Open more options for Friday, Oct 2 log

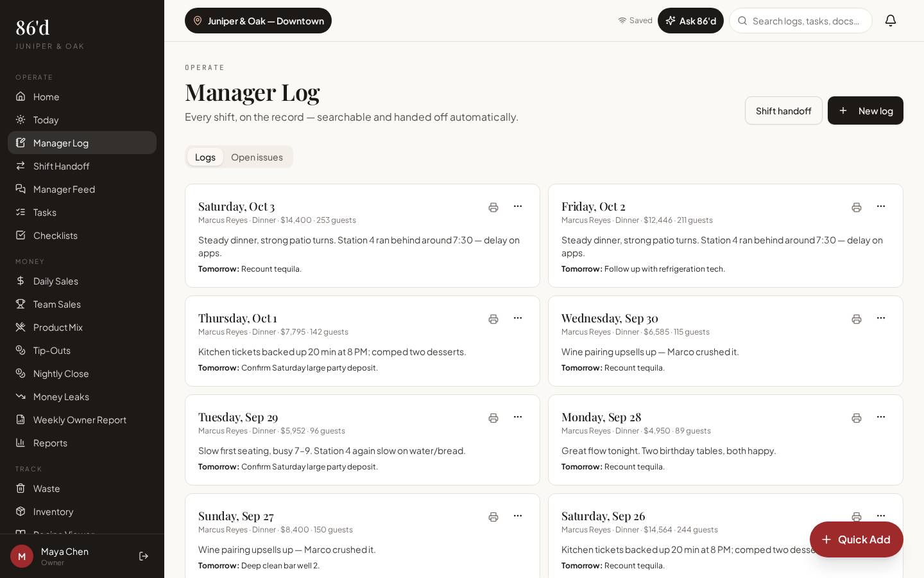pyautogui.click(x=881, y=207)
